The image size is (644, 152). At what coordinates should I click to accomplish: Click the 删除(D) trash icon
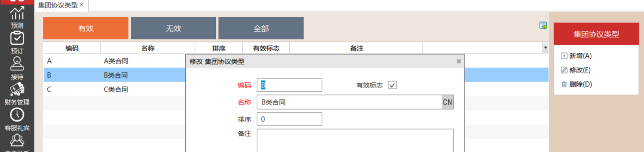(x=564, y=85)
